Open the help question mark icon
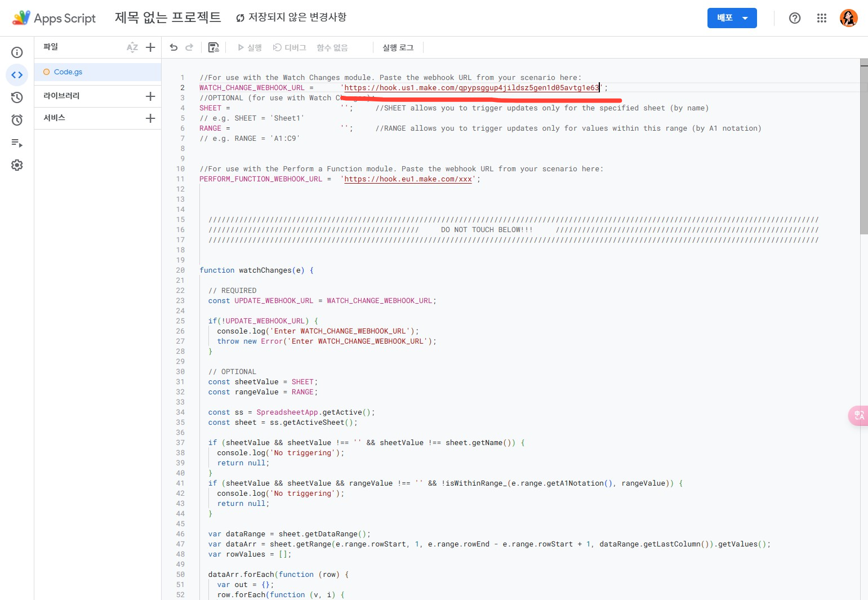 pyautogui.click(x=795, y=18)
